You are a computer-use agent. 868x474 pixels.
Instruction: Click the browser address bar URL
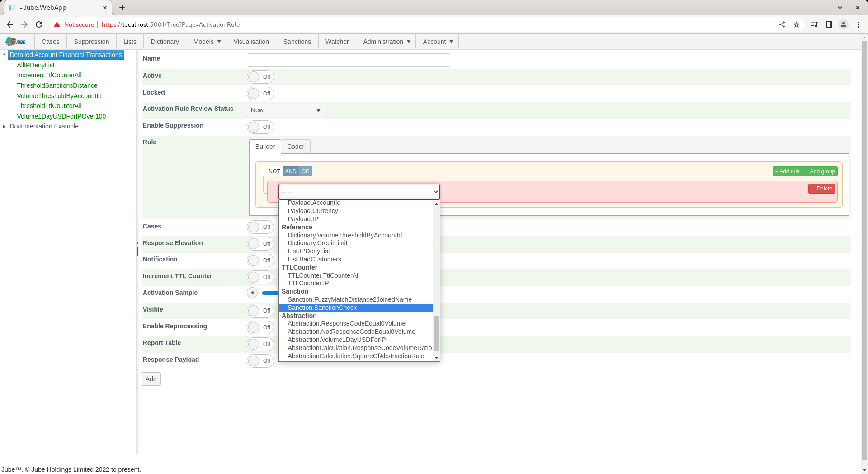pos(171,24)
